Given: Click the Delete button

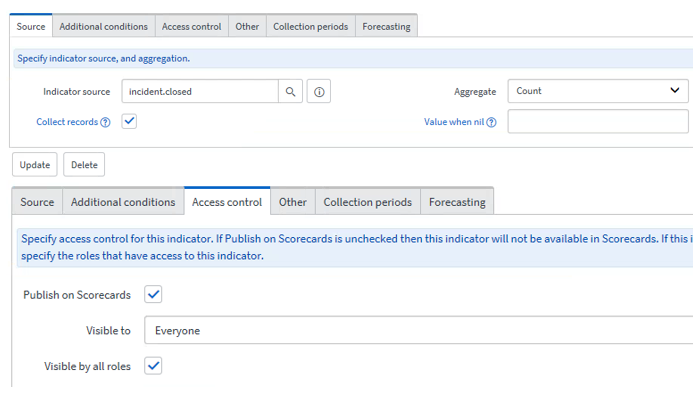Looking at the screenshot, I should point(84,165).
